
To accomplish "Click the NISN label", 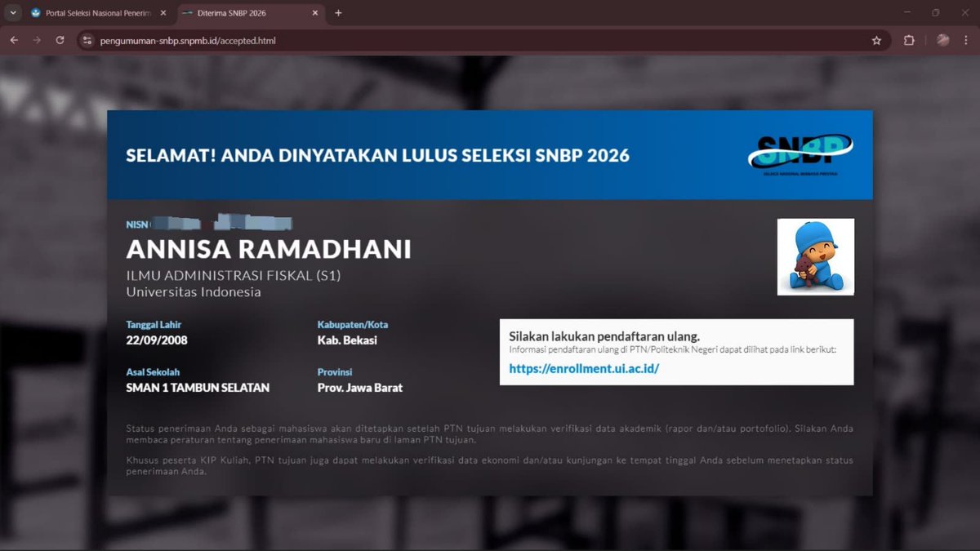I will 137,224.
